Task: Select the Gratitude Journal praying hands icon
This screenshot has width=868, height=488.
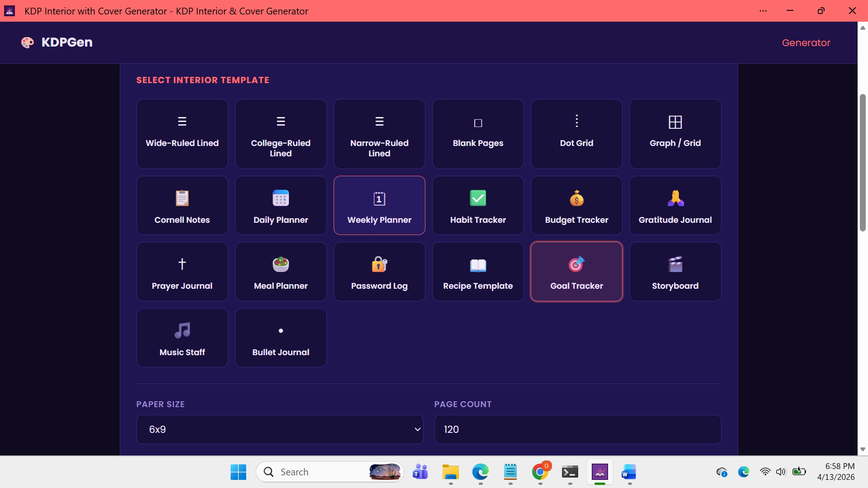Action: click(x=675, y=198)
